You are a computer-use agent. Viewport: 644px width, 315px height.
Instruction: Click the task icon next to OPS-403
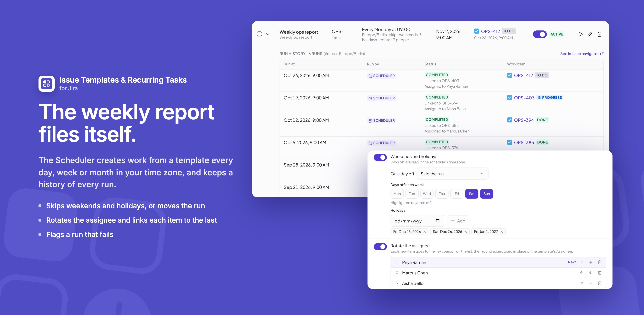pos(509,97)
